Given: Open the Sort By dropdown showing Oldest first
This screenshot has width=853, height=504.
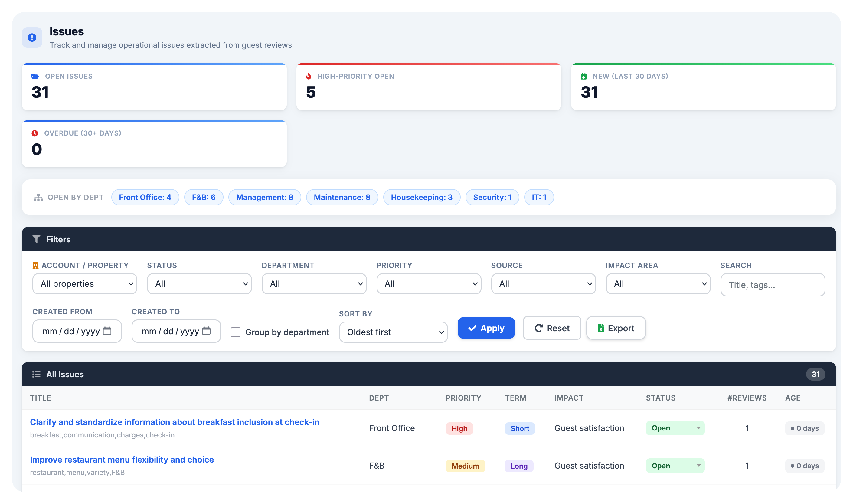Looking at the screenshot, I should pos(393,332).
